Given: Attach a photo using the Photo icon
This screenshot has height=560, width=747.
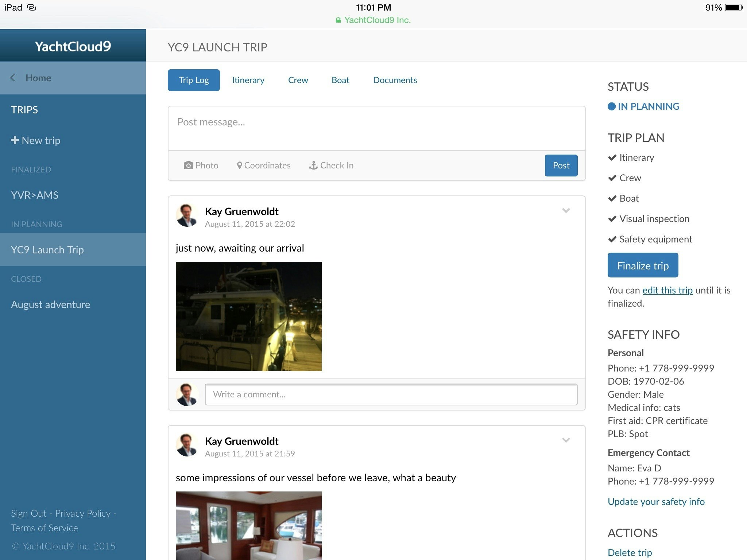Looking at the screenshot, I should click(189, 165).
